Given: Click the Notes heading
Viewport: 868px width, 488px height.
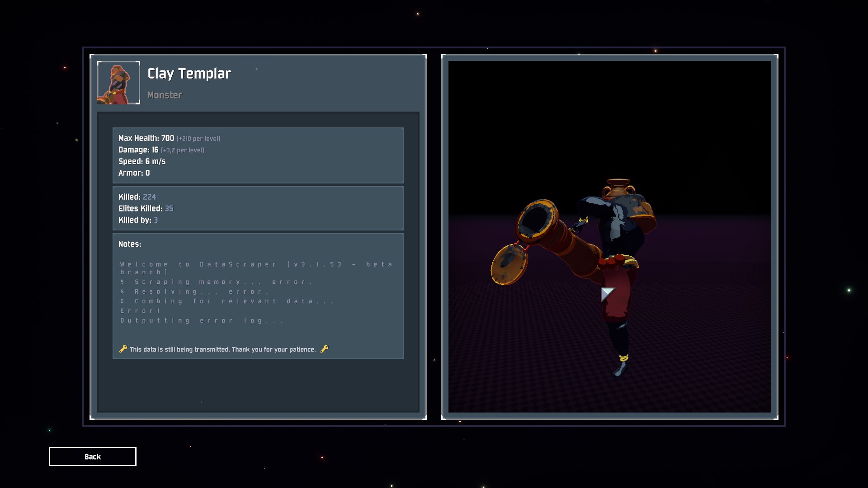Looking at the screenshot, I should 130,244.
